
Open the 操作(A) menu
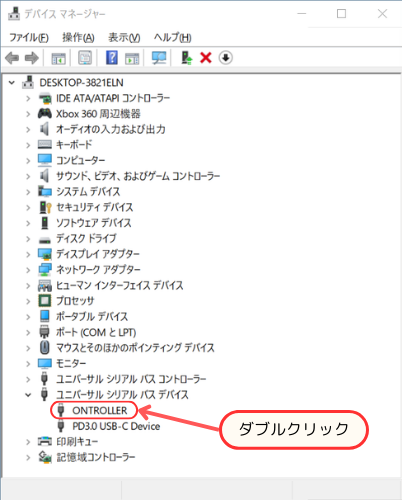point(78,37)
